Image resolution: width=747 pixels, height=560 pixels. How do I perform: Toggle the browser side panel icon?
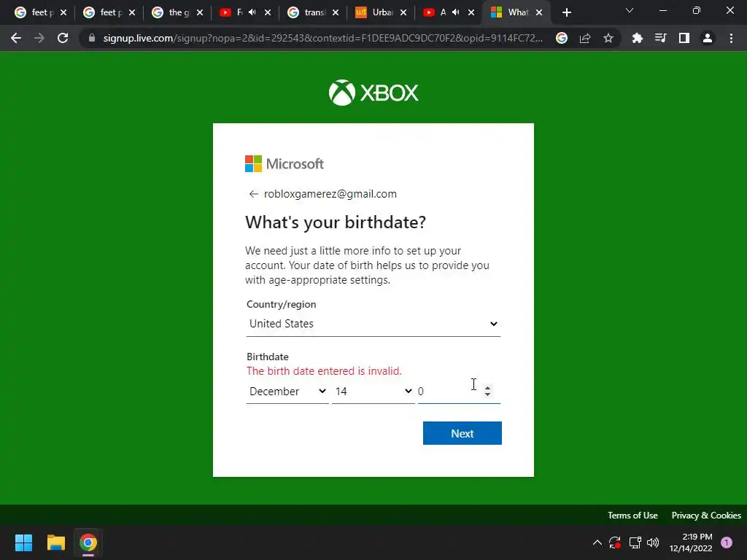point(684,38)
